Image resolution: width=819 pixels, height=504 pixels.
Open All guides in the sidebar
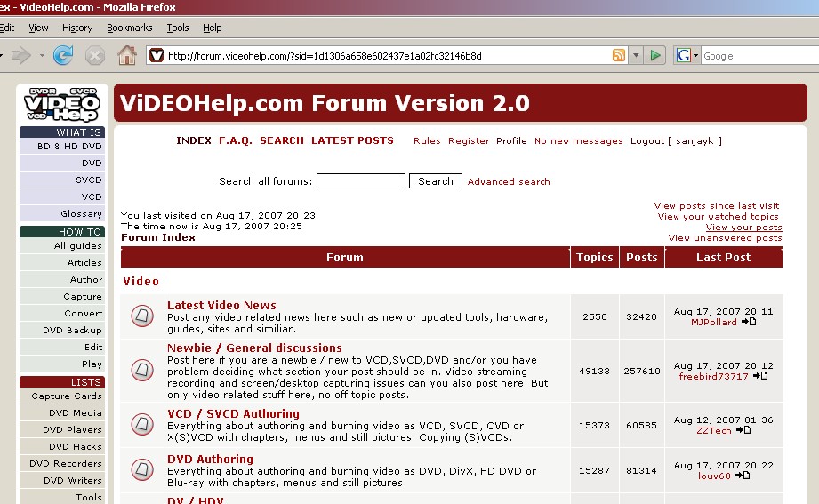(62, 245)
